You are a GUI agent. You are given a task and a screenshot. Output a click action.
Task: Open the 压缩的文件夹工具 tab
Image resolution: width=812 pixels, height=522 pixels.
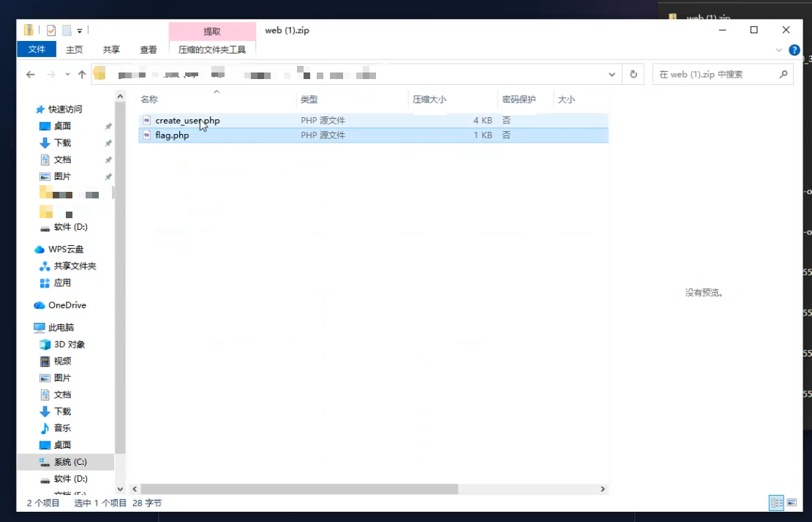click(x=212, y=49)
